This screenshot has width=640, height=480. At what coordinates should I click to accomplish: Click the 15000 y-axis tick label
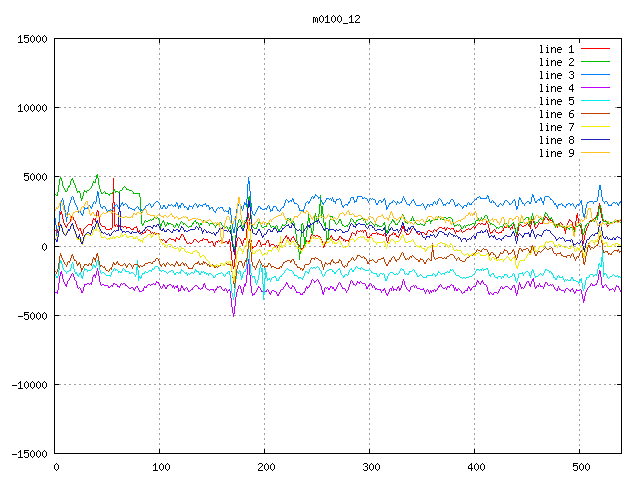pyautogui.click(x=32, y=39)
